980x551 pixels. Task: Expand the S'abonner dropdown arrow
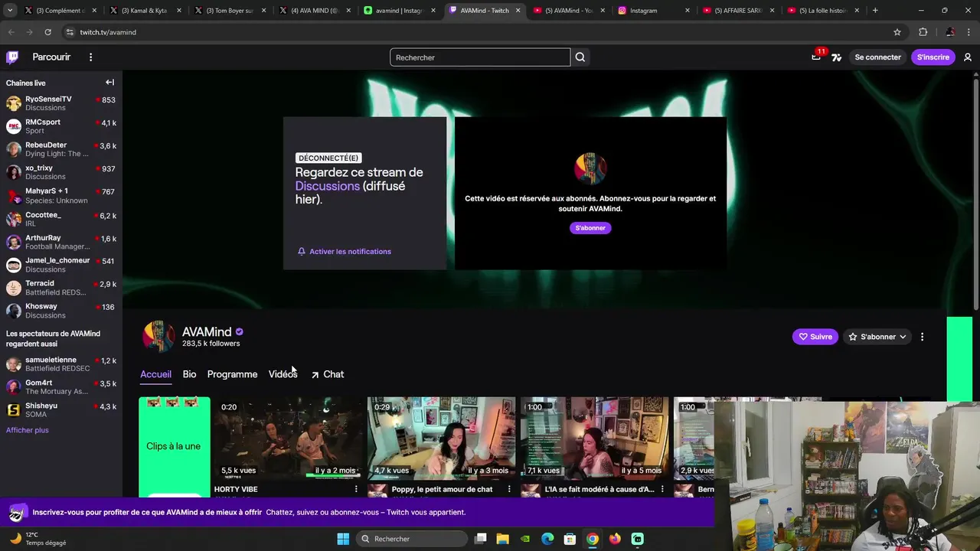coord(903,337)
